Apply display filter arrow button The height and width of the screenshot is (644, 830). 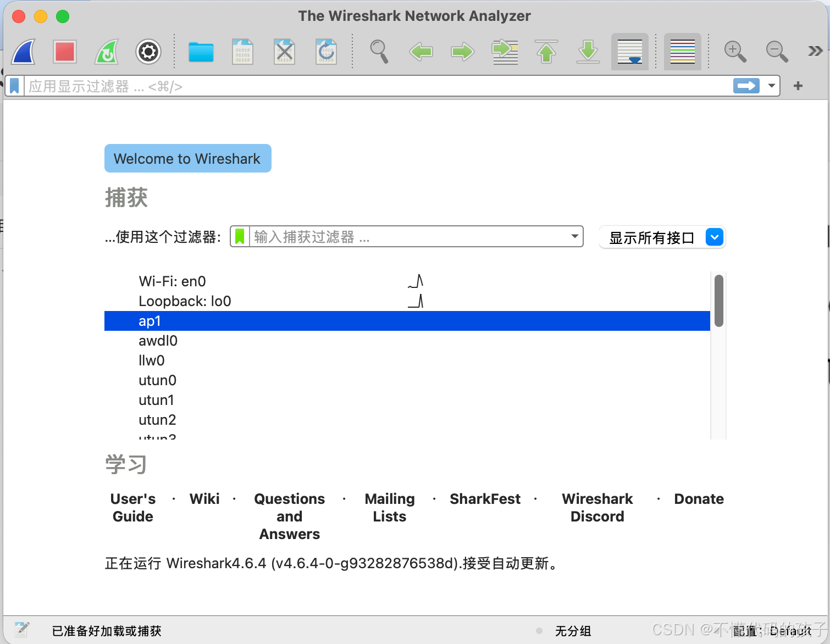coord(746,86)
